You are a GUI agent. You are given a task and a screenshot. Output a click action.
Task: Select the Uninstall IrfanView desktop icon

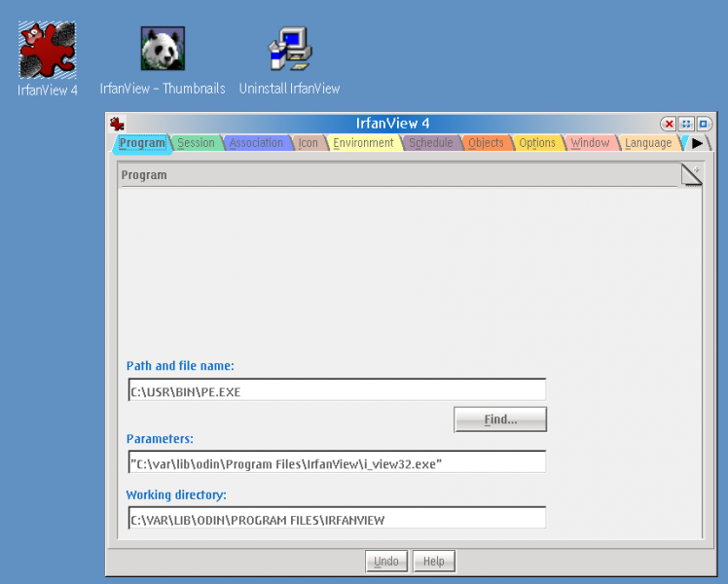pos(290,49)
